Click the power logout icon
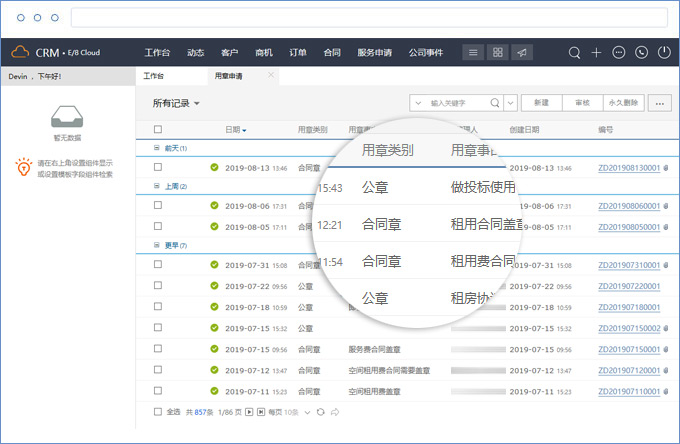This screenshot has width=680, height=444. (662, 52)
